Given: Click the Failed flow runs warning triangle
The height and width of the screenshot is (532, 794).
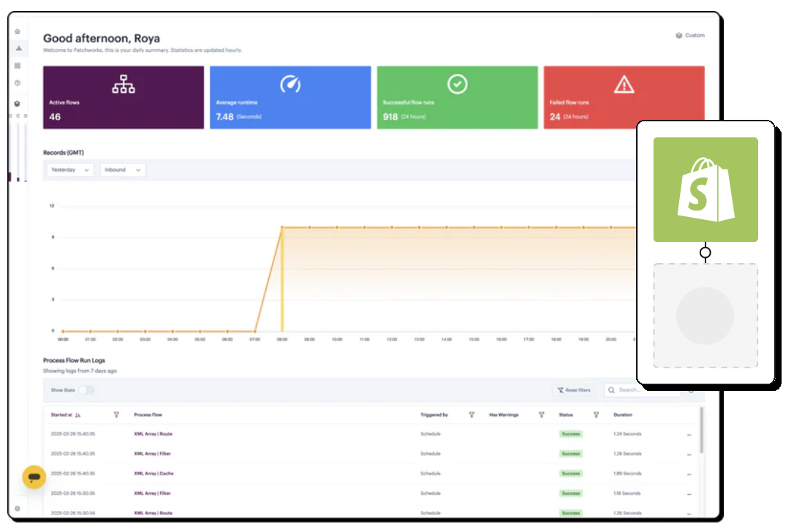Looking at the screenshot, I should pos(624,85).
